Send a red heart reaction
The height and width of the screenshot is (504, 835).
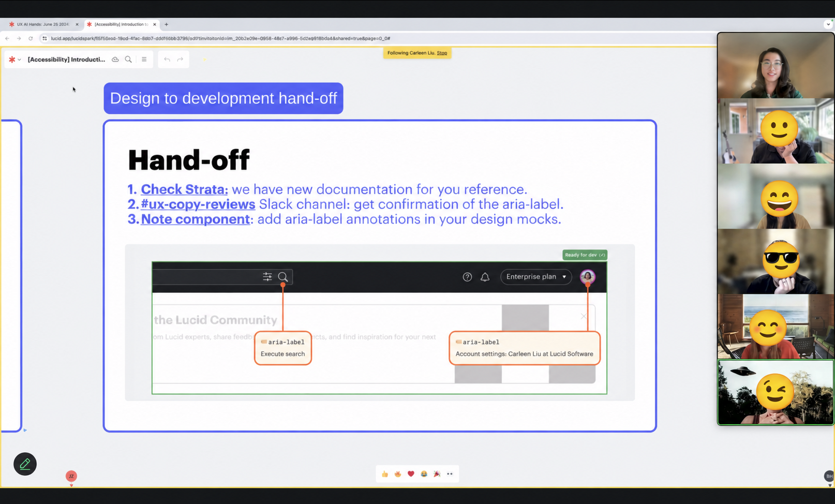click(411, 474)
